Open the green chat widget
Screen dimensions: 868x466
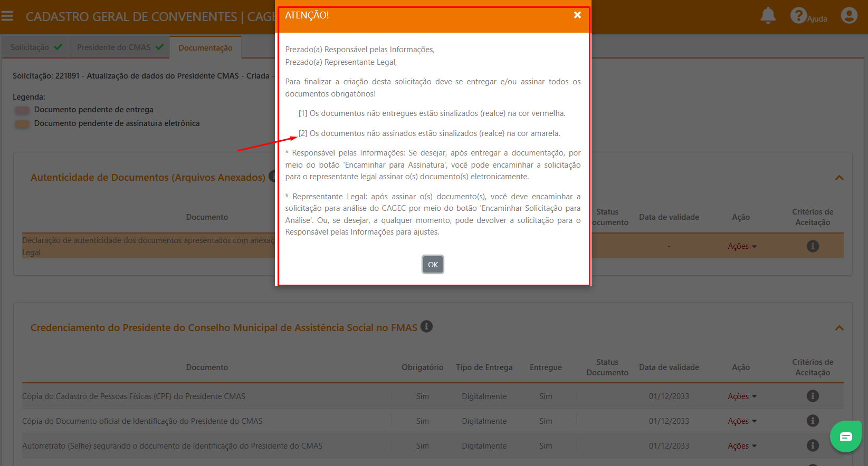point(845,436)
